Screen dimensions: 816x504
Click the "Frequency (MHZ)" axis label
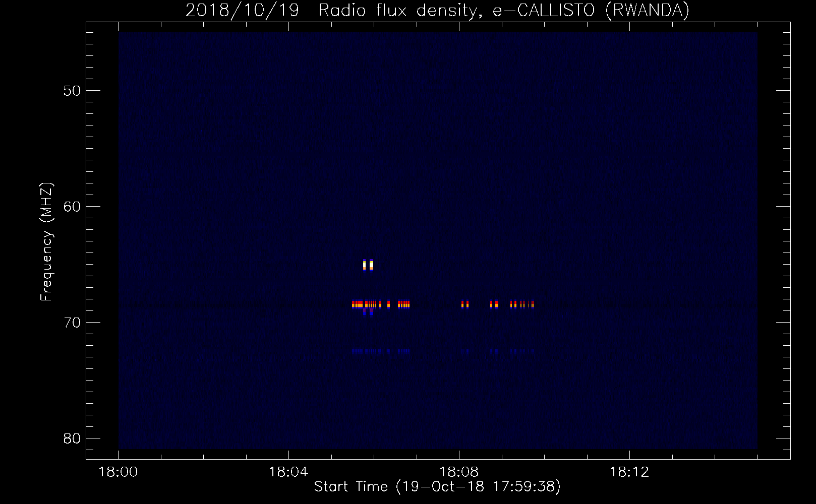46,242
